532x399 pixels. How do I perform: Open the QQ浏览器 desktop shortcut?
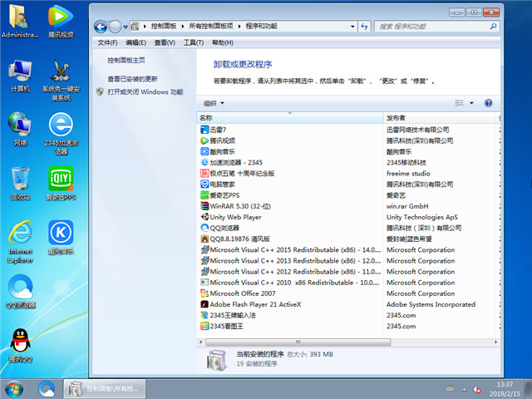(x=20, y=291)
